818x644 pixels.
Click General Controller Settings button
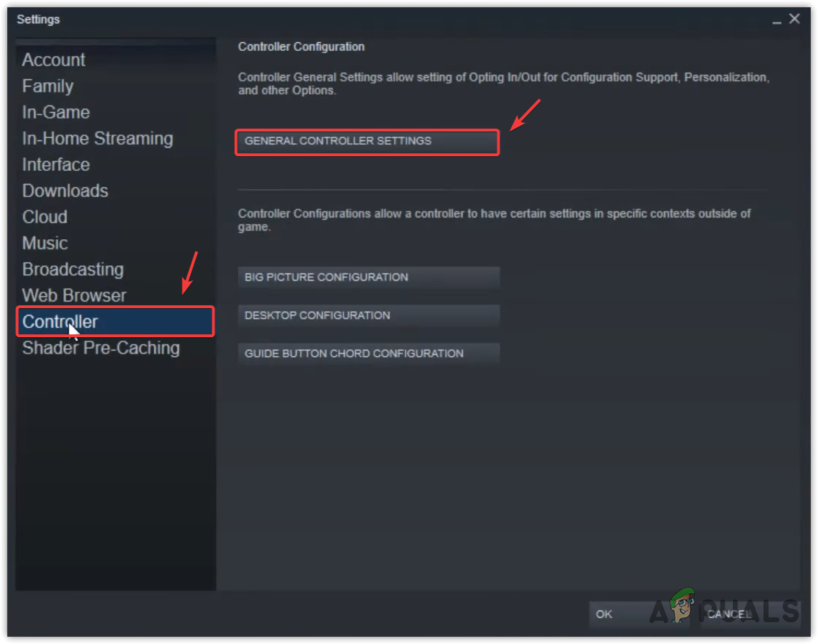367,142
